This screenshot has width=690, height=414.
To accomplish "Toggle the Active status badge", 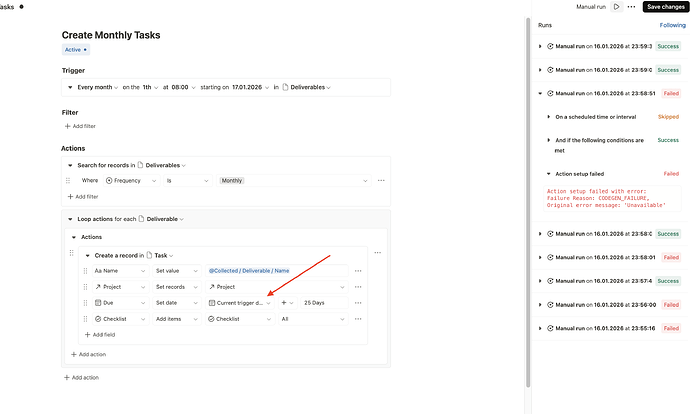I will click(x=75, y=49).
